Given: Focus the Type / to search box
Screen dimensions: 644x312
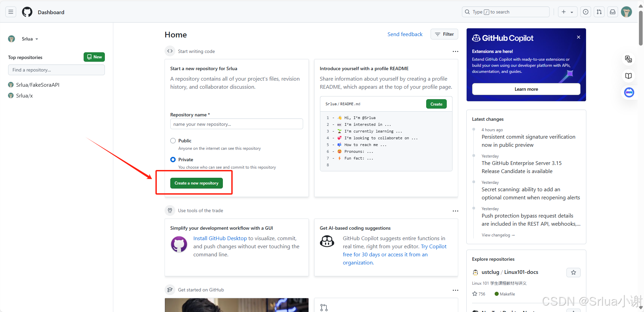Looking at the screenshot, I should point(506,12).
